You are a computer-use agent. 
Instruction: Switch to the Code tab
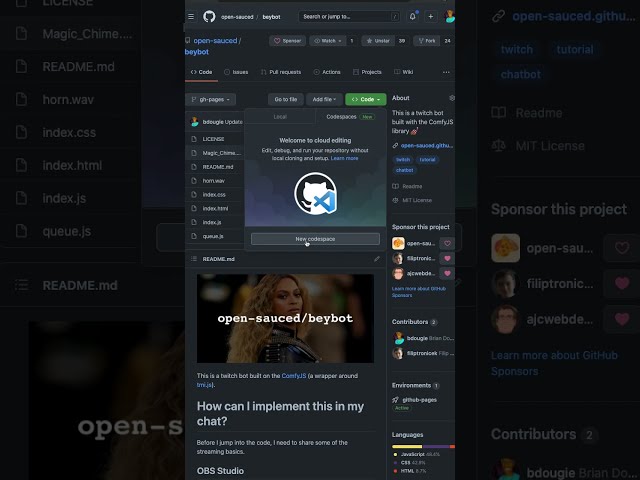pos(201,72)
